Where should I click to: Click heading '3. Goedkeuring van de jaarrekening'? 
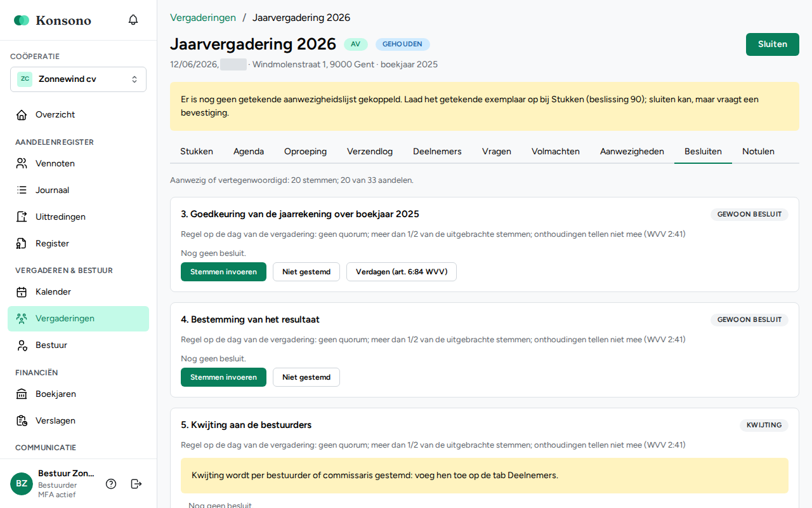(x=300, y=214)
